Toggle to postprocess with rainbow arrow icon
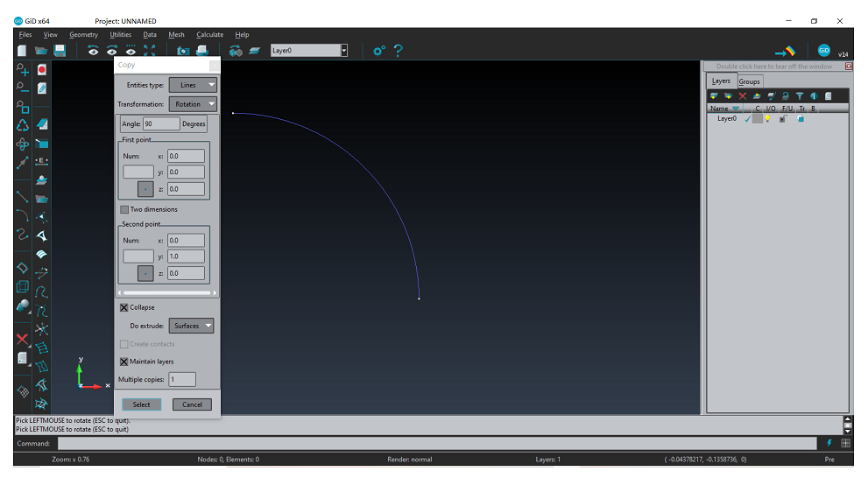The height and width of the screenshot is (478, 868). (x=785, y=52)
